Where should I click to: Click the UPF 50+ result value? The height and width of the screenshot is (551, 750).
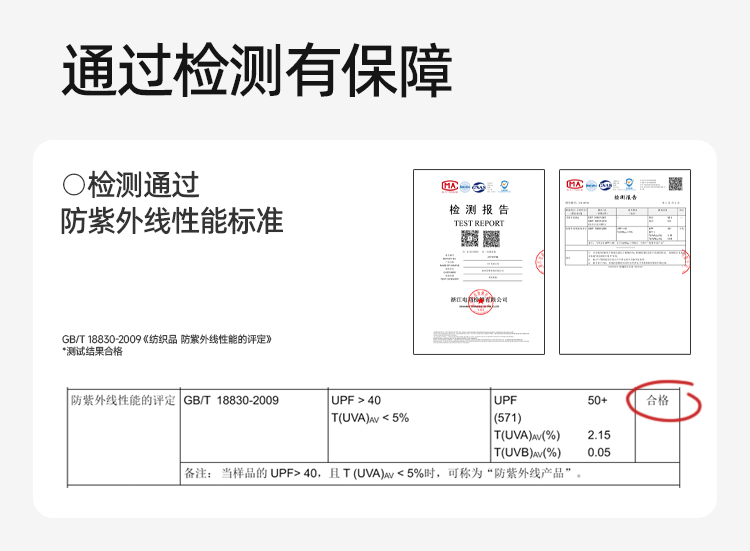597,401
